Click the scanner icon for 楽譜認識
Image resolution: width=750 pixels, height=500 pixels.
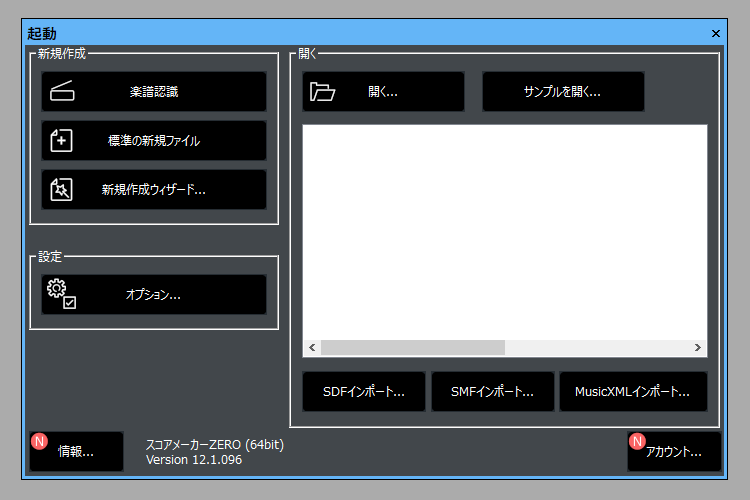tap(62, 92)
